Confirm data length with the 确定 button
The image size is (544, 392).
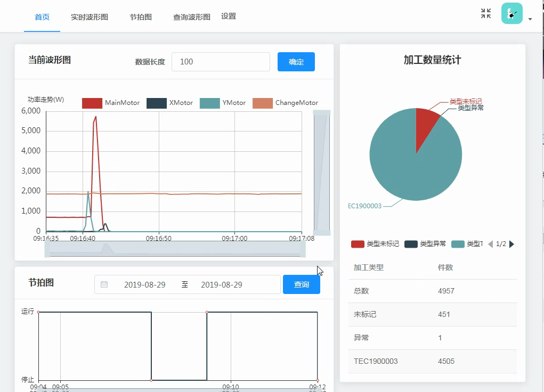(x=296, y=62)
